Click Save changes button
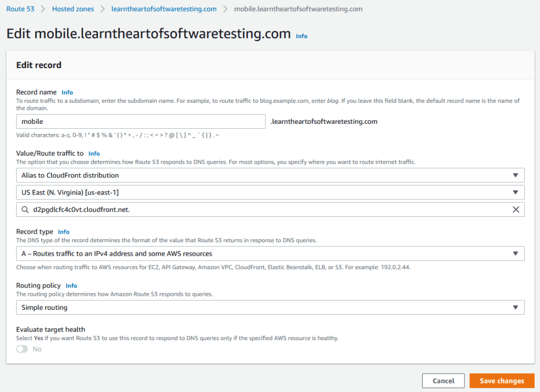Screen dimensions: 540x392 pyautogui.click(x=502, y=381)
